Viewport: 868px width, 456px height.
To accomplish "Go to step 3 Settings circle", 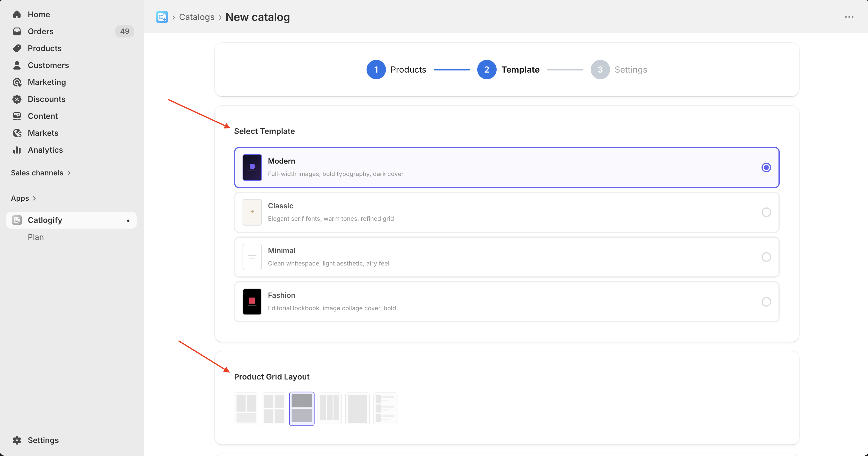I will point(600,69).
